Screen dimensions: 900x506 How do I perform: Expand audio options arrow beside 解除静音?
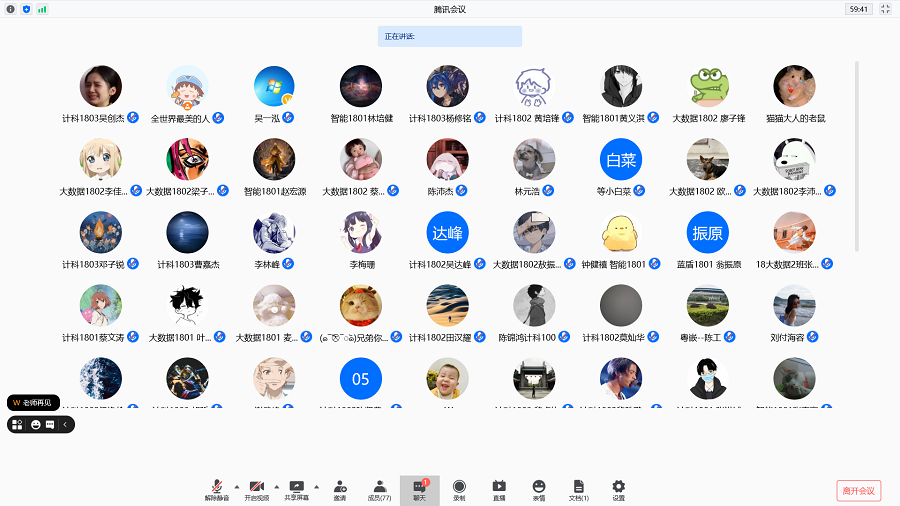tap(237, 485)
